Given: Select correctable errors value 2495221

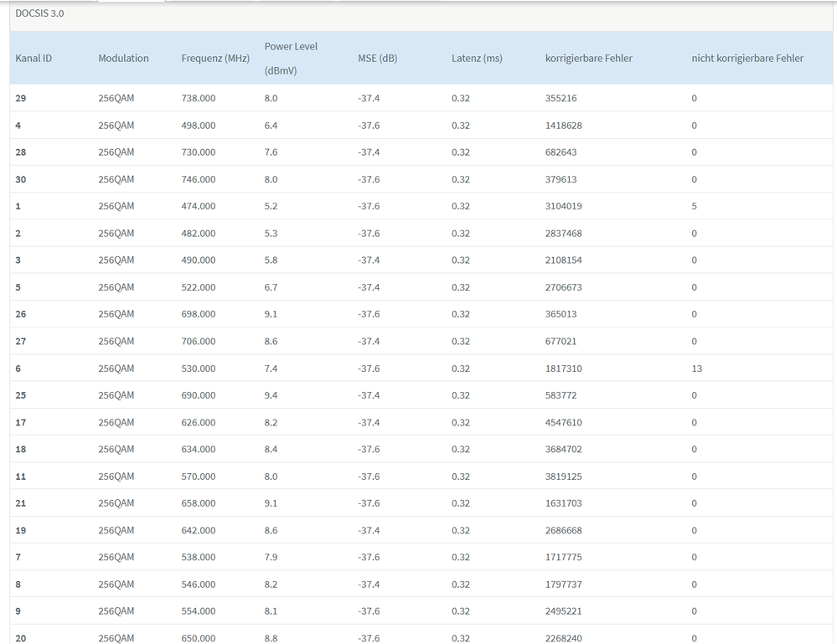Looking at the screenshot, I should coord(564,611).
